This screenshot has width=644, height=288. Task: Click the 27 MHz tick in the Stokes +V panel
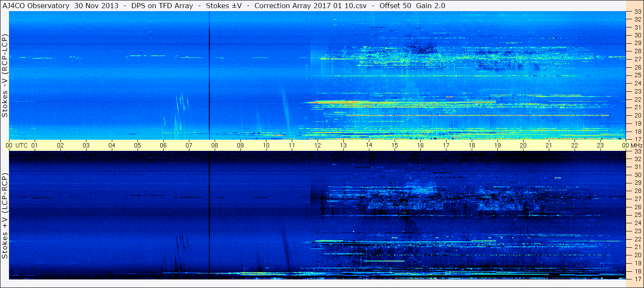638,199
